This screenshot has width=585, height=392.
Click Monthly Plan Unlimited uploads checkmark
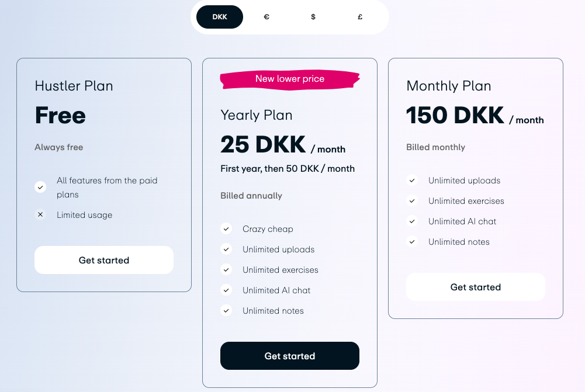[412, 181]
